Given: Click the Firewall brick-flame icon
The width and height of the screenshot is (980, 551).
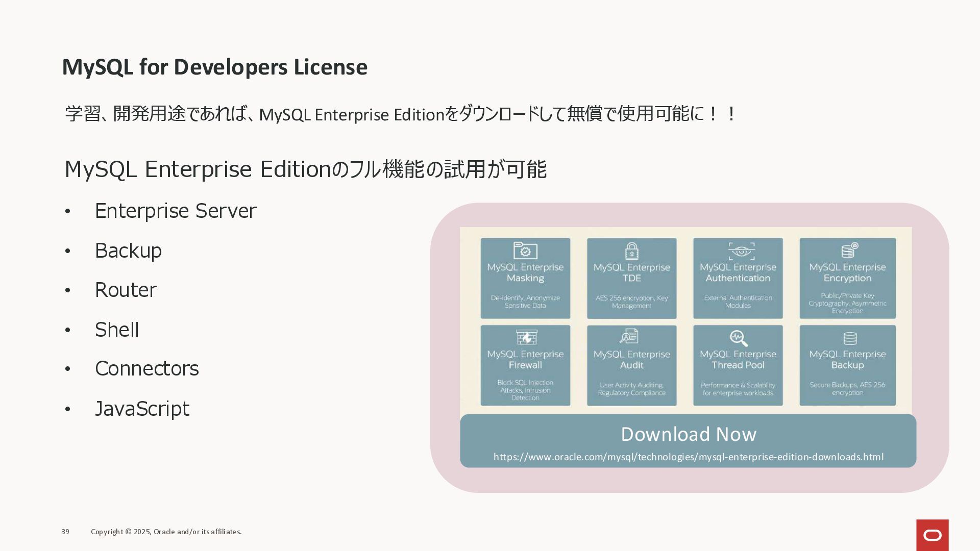Looking at the screenshot, I should click(526, 337).
